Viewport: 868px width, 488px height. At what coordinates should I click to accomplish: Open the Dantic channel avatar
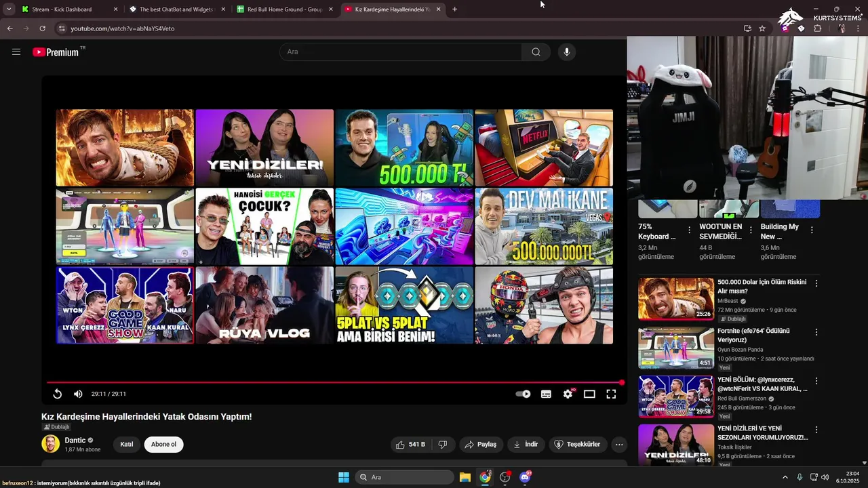point(50,444)
